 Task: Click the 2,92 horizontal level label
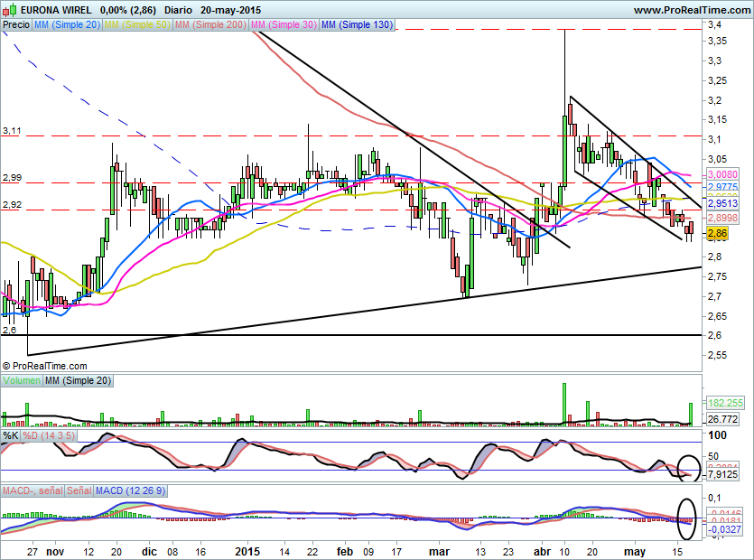point(12,204)
